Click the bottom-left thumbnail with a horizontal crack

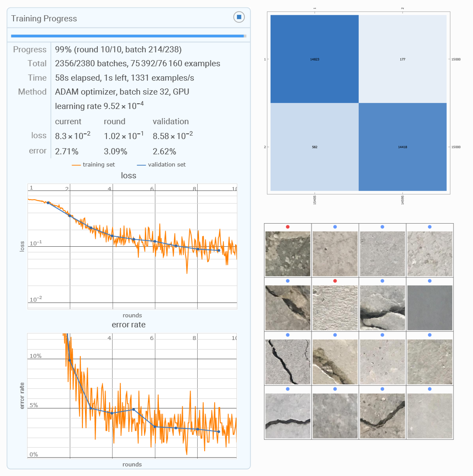pos(288,416)
